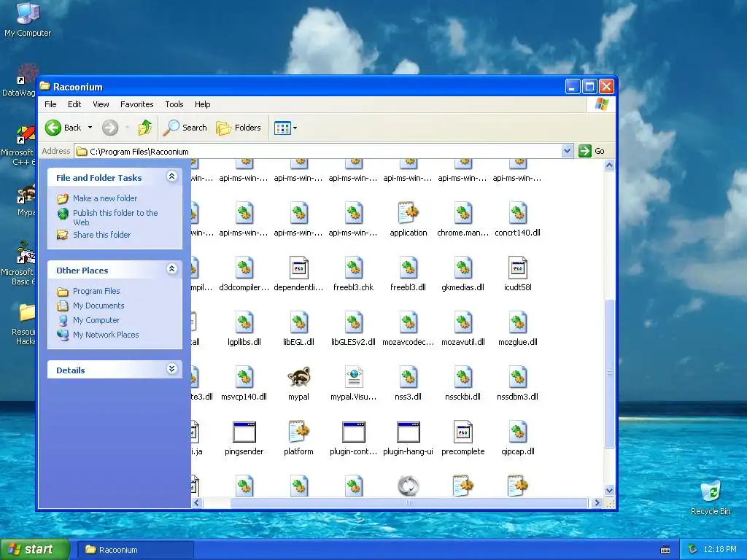
Task: Open the Back history dropdown arrow
Action: [90, 128]
